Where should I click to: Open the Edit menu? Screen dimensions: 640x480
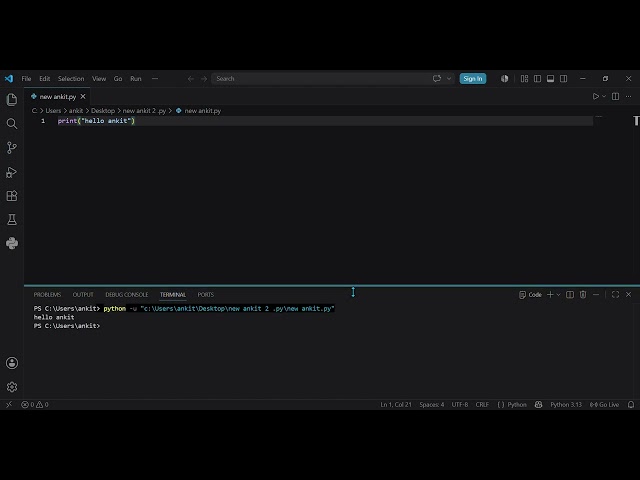(44, 78)
